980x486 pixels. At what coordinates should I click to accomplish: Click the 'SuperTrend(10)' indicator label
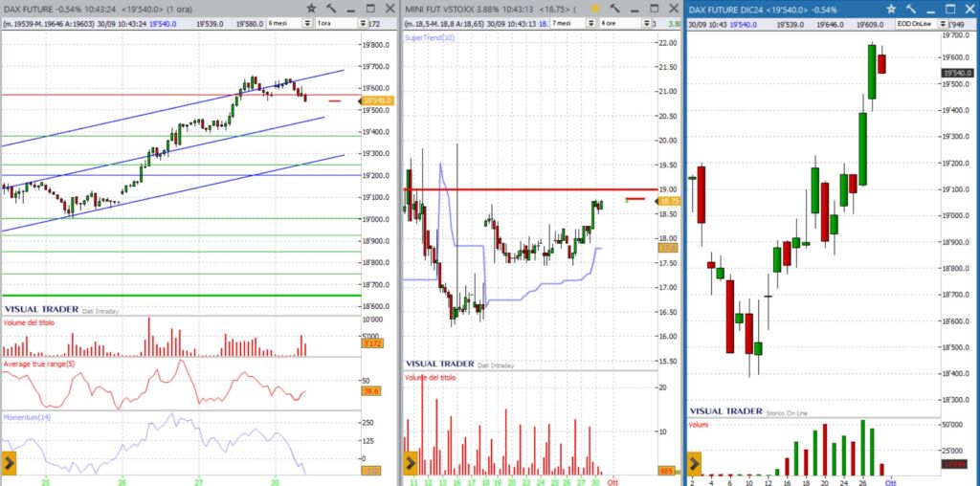point(430,38)
